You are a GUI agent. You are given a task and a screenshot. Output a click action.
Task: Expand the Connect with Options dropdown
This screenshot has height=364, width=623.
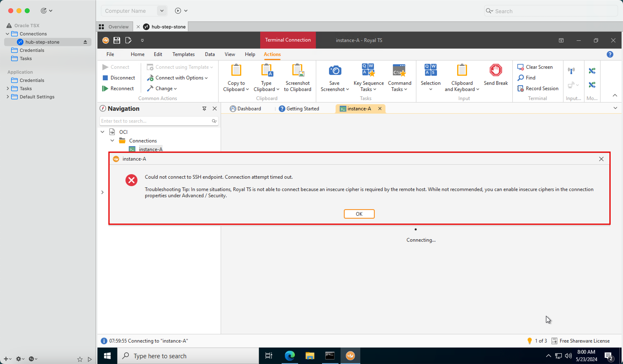tap(206, 78)
